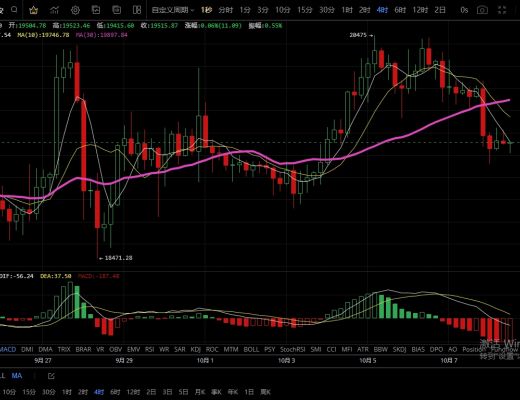Select the DMI indicator tab
This screenshot has height=400, width=520.
click(x=27, y=349)
